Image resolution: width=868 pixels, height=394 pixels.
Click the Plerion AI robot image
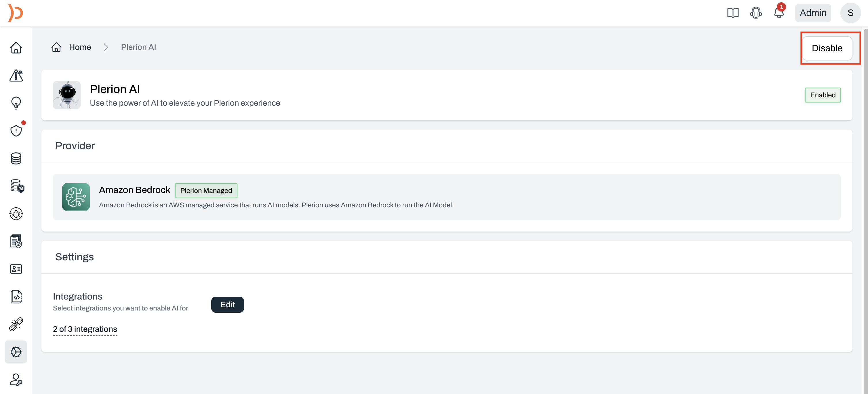click(67, 95)
